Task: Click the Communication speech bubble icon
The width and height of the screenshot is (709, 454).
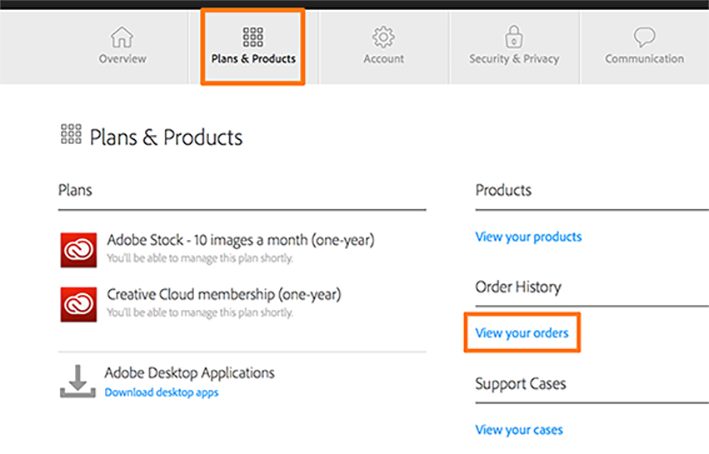Action: pyautogui.click(x=644, y=37)
